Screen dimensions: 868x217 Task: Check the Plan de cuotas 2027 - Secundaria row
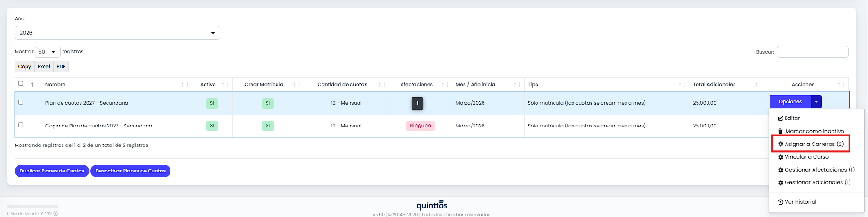coord(21,102)
